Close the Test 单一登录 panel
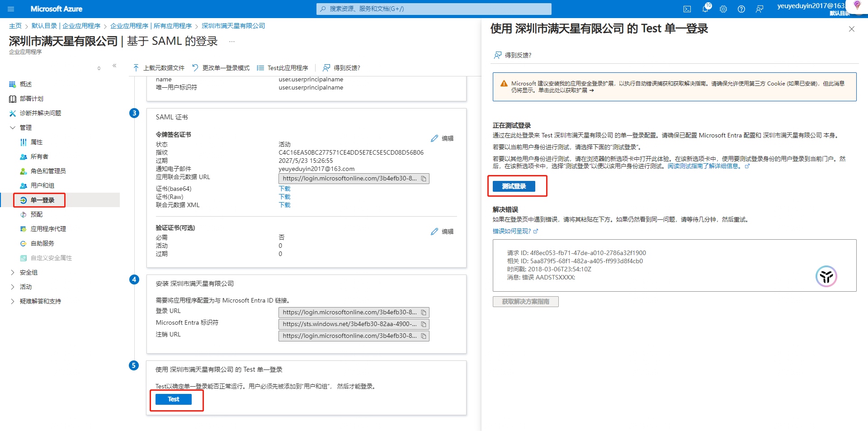 click(x=852, y=29)
